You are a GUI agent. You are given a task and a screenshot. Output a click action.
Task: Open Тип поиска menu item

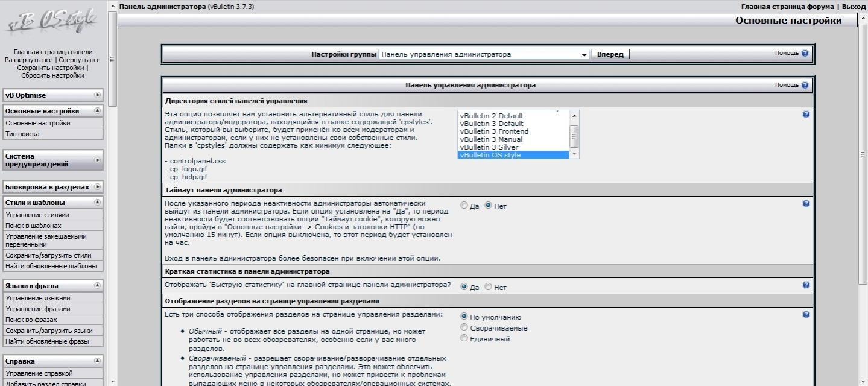(22, 134)
